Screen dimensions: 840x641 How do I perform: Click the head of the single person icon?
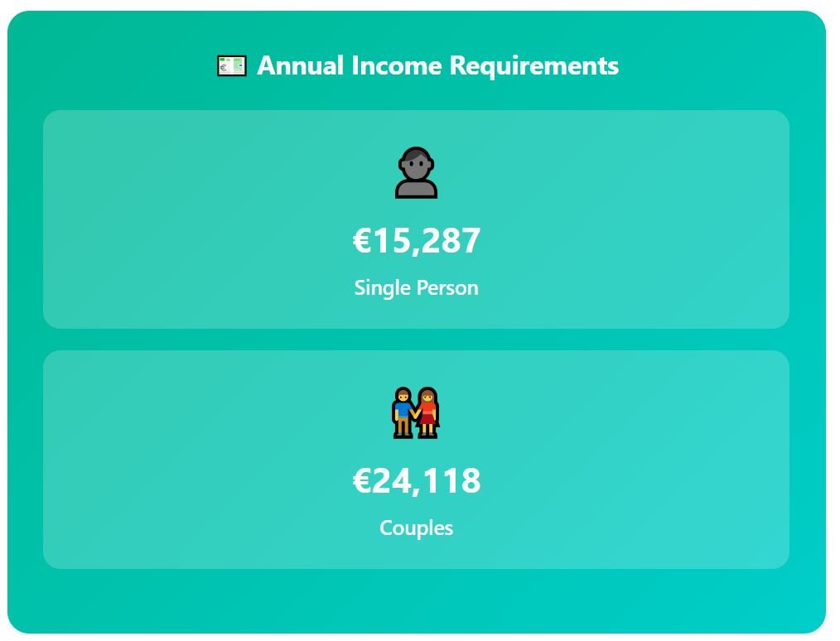tap(416, 163)
